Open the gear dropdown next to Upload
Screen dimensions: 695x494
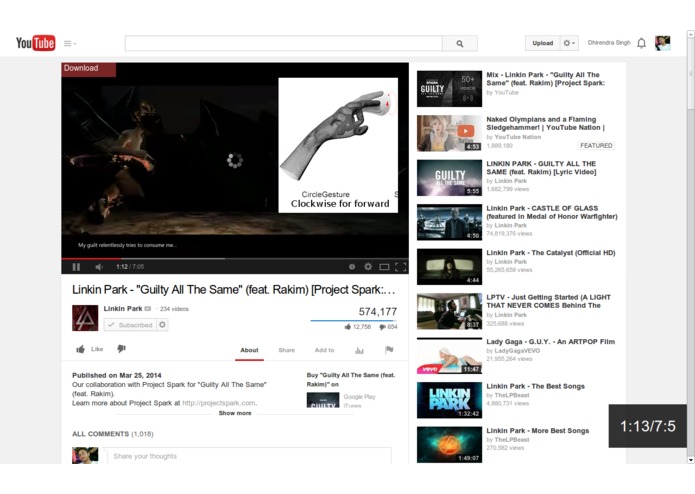coord(569,43)
